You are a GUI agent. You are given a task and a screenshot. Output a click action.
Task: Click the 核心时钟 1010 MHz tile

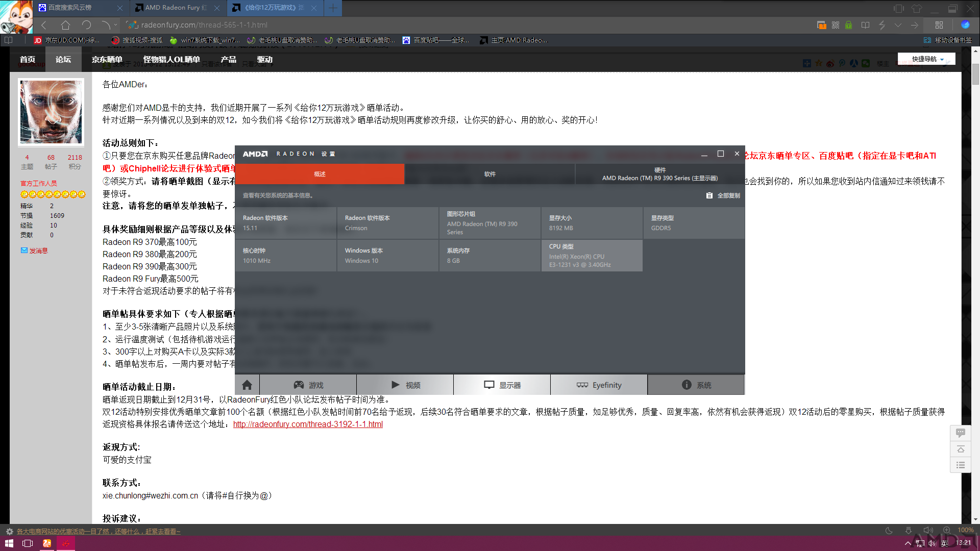[x=286, y=256]
